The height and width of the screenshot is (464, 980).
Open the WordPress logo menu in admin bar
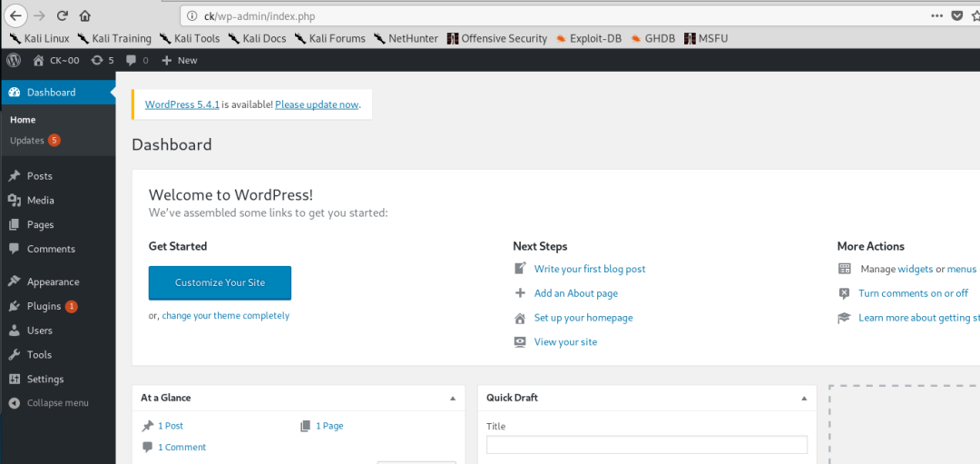14,60
